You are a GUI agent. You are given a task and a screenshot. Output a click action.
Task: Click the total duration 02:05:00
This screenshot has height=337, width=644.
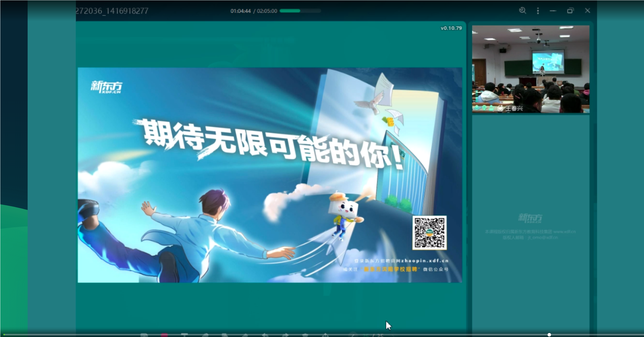pos(267,11)
